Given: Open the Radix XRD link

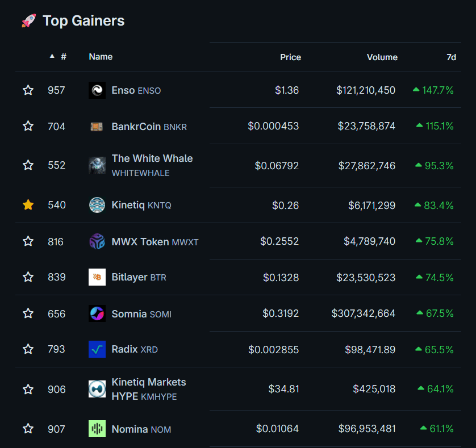Looking at the screenshot, I should pos(135,349).
